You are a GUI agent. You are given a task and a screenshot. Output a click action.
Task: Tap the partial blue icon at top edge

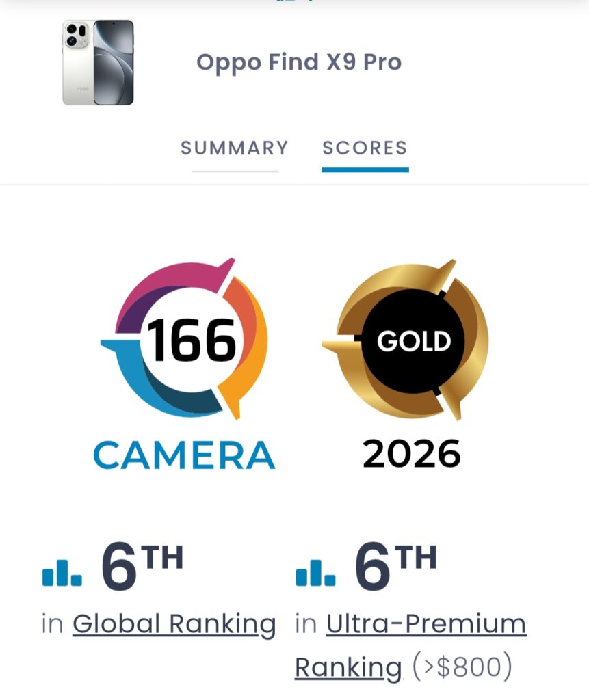coord(294,2)
